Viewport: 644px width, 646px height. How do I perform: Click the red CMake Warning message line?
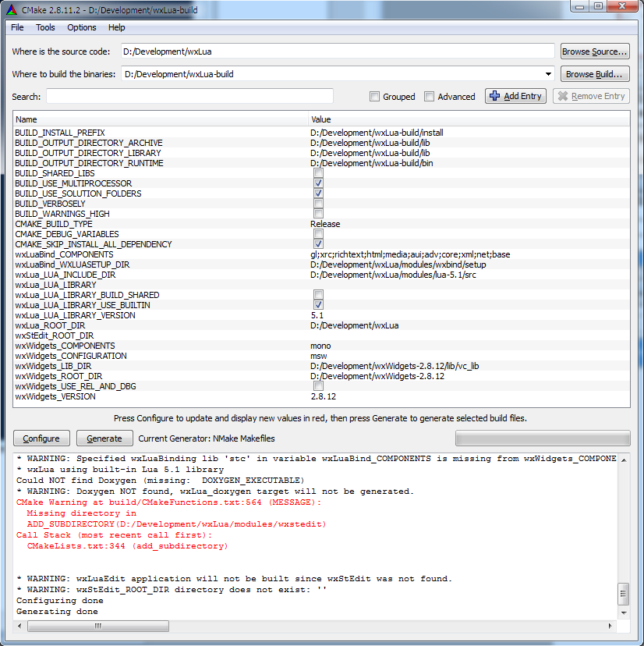pyautogui.click(x=168, y=502)
